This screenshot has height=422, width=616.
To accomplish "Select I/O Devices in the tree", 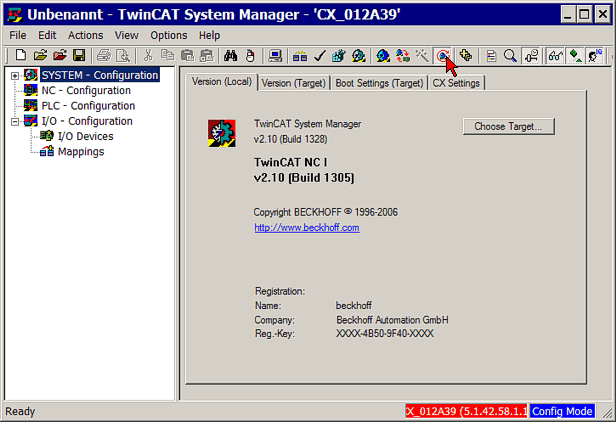I will pyautogui.click(x=85, y=136).
